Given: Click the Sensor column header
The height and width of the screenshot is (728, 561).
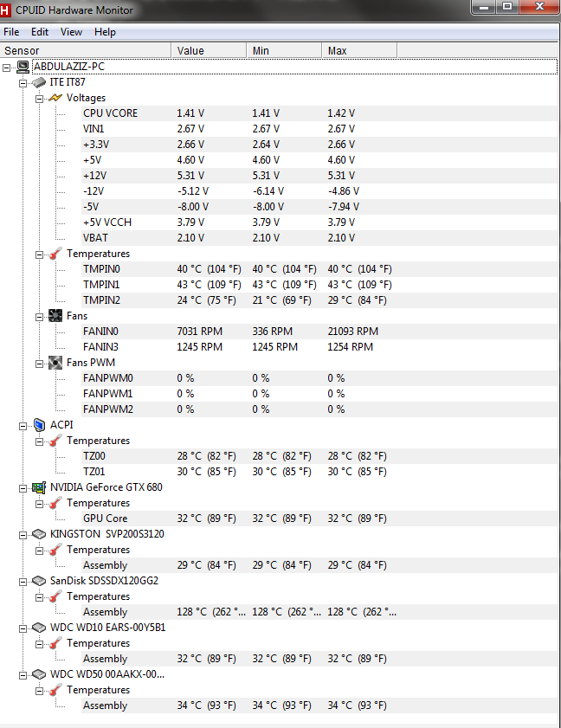Looking at the screenshot, I should (86, 50).
